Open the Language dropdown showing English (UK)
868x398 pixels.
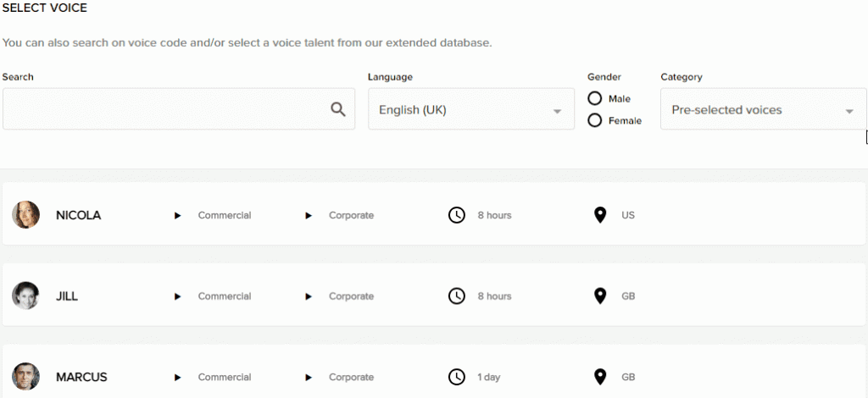[471, 109]
